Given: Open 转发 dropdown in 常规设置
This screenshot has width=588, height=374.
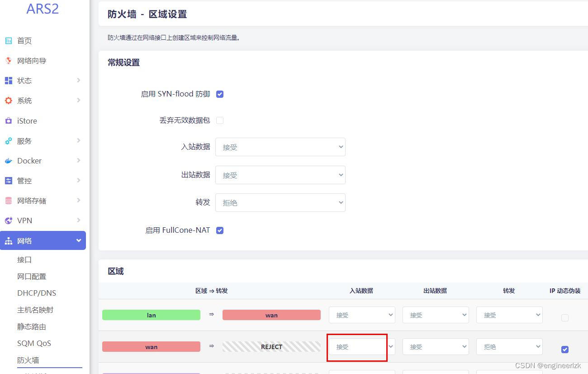Looking at the screenshot, I should coord(280,203).
